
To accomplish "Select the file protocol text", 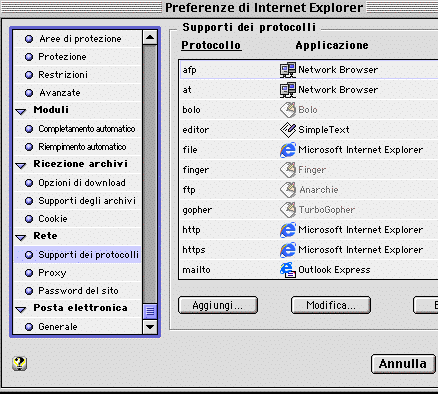I will (x=190, y=150).
